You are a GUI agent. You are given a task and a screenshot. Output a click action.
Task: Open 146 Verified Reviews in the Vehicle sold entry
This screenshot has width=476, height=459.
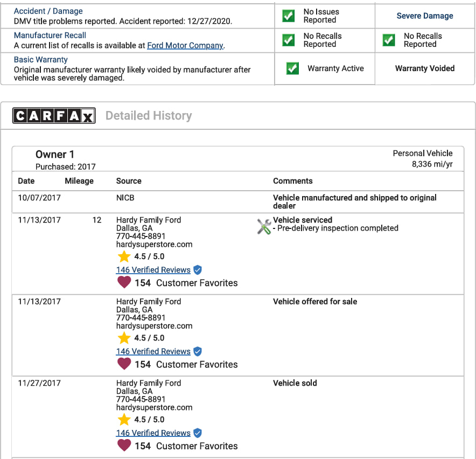point(153,433)
